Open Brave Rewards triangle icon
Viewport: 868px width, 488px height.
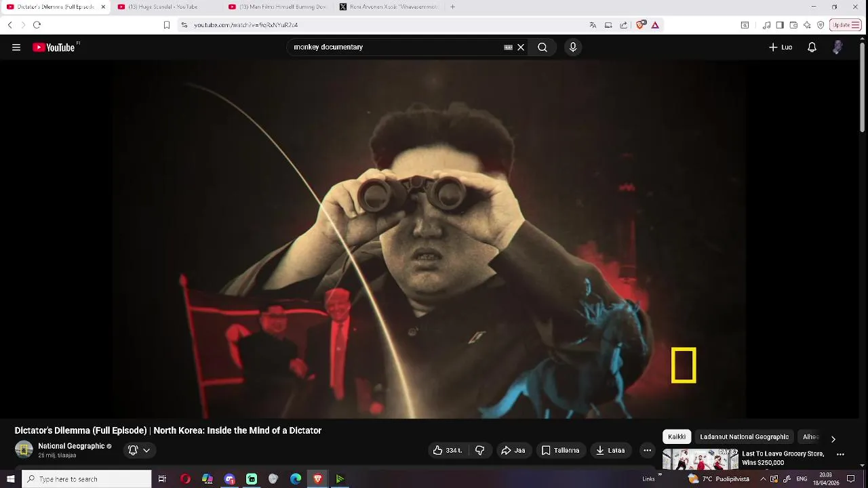(655, 25)
